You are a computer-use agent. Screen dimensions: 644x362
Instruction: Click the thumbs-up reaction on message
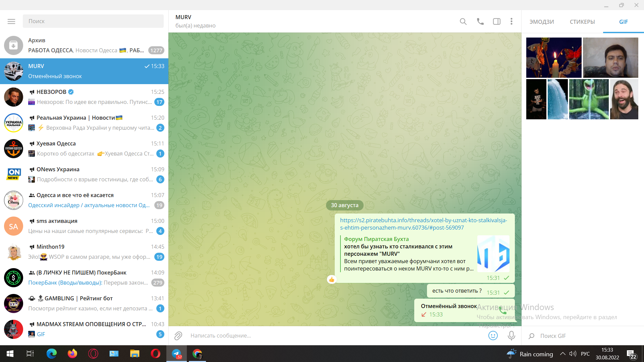(x=332, y=279)
